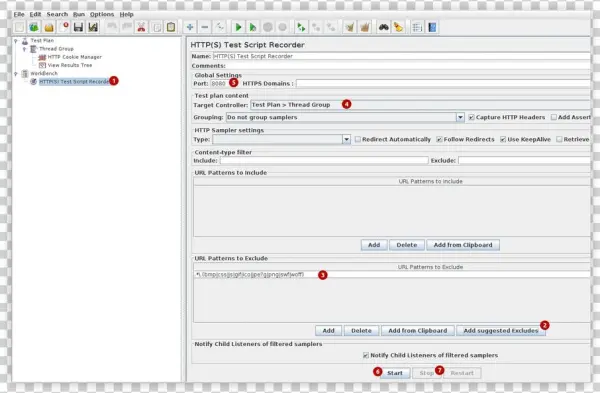The height and width of the screenshot is (393, 600).
Task: Click the recorder Stop button
Action: pyautogui.click(x=427, y=373)
